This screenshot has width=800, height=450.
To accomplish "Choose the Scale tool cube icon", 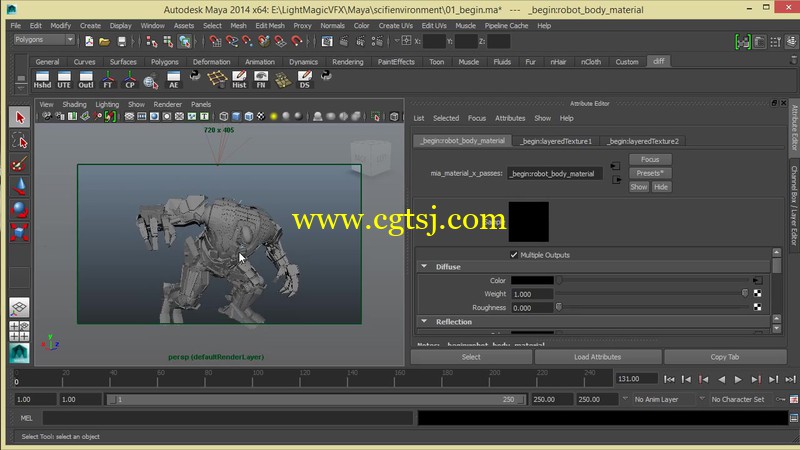I will coord(19,233).
